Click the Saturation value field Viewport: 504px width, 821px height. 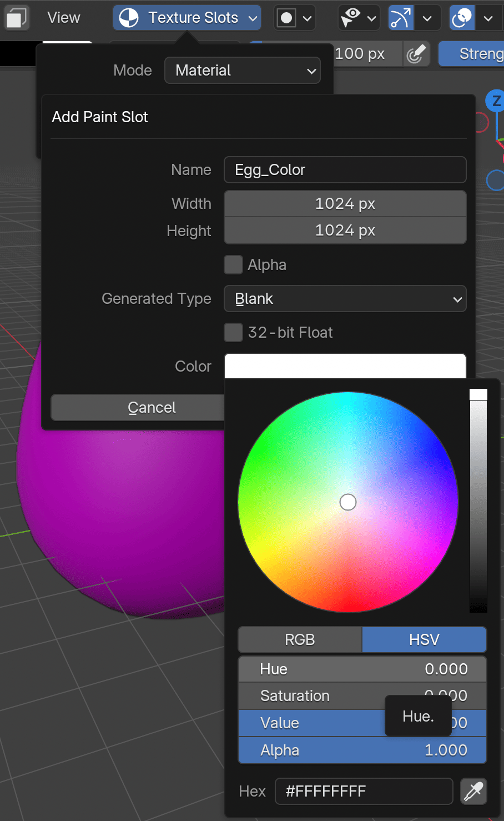[362, 696]
